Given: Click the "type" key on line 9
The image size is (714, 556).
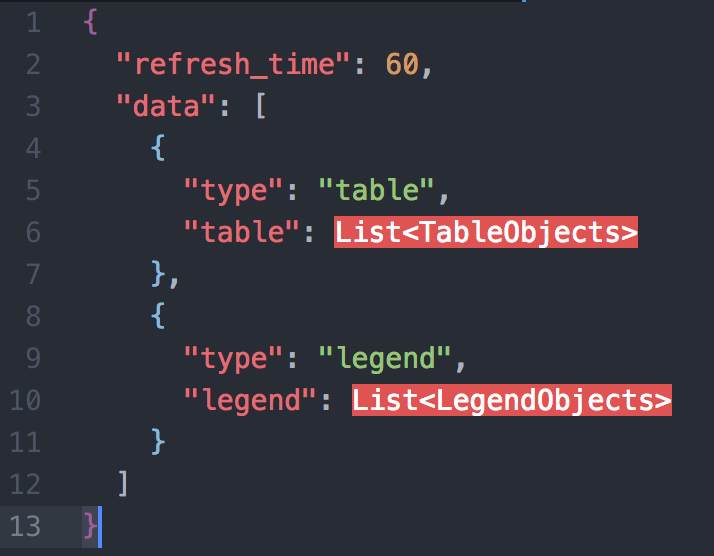Looking at the screenshot, I should (x=233, y=358).
